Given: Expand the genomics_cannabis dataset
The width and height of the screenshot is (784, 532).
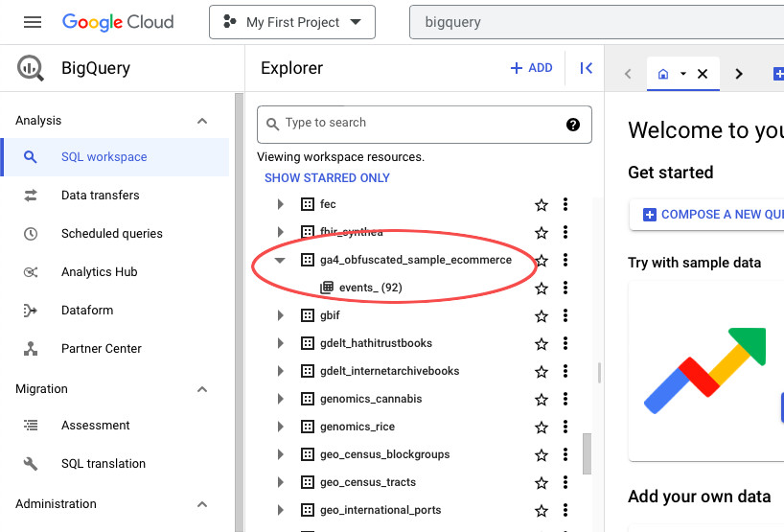Looking at the screenshot, I should click(x=281, y=399).
